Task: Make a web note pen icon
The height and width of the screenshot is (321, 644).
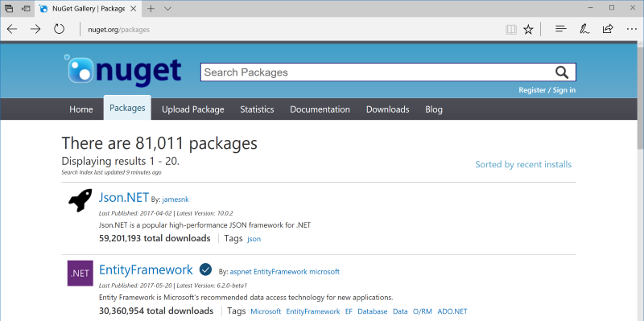Action: click(x=584, y=29)
